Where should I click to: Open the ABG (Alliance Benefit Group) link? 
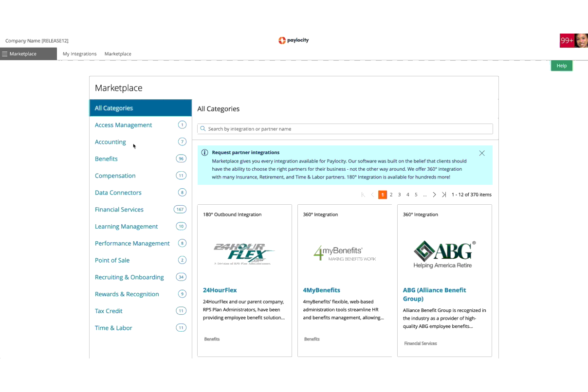click(x=435, y=294)
